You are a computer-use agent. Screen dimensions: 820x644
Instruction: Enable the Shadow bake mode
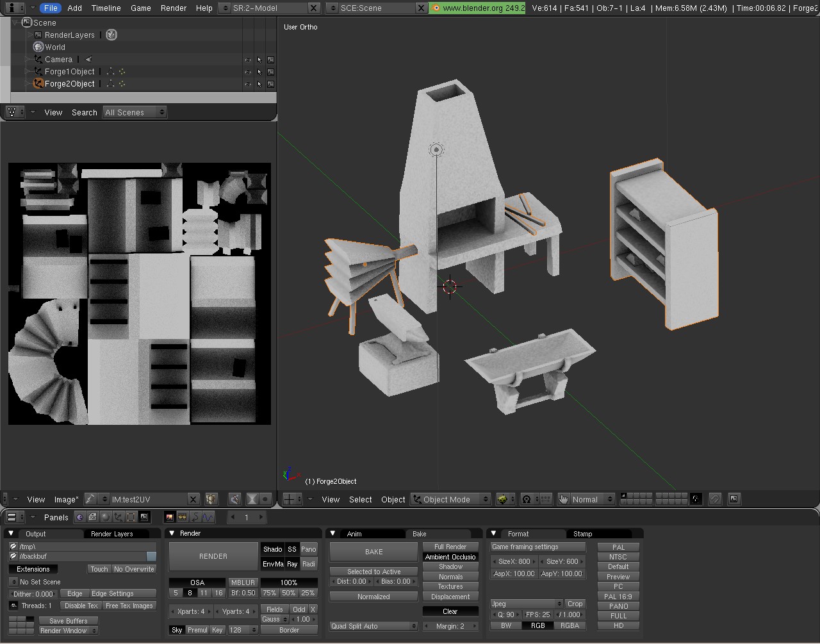(x=450, y=567)
